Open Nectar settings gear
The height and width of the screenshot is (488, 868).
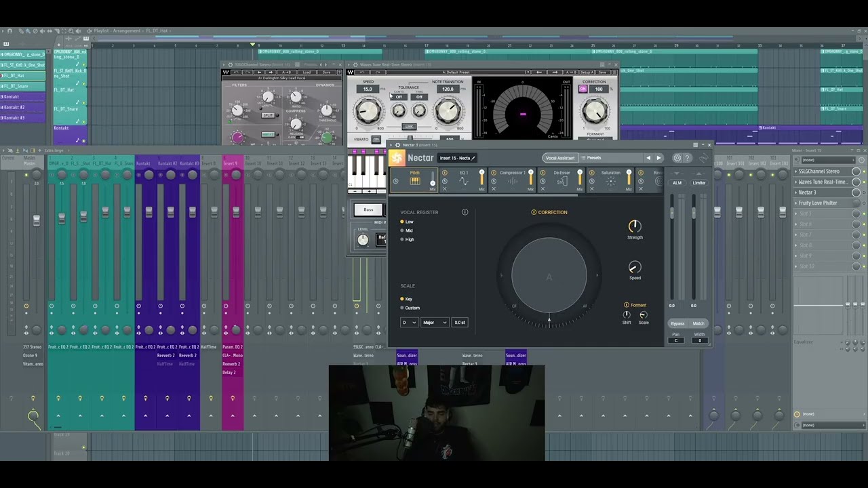tap(677, 158)
